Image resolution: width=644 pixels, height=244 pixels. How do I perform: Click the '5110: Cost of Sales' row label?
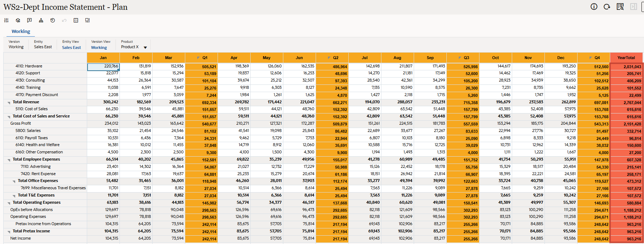[x=31, y=109]
